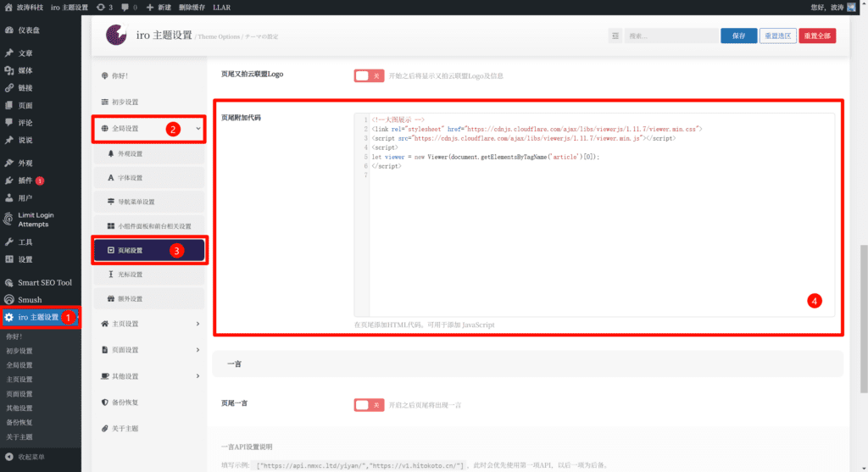The width and height of the screenshot is (868, 472).
Task: Click the 工具 wrench icon
Action: pos(8,242)
